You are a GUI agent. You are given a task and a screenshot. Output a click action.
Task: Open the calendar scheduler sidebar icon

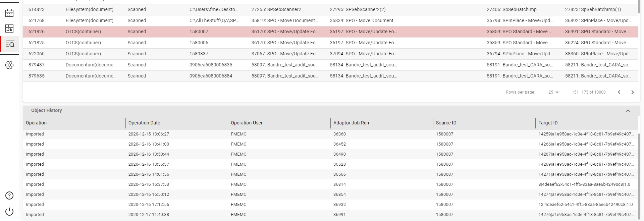click(x=9, y=13)
